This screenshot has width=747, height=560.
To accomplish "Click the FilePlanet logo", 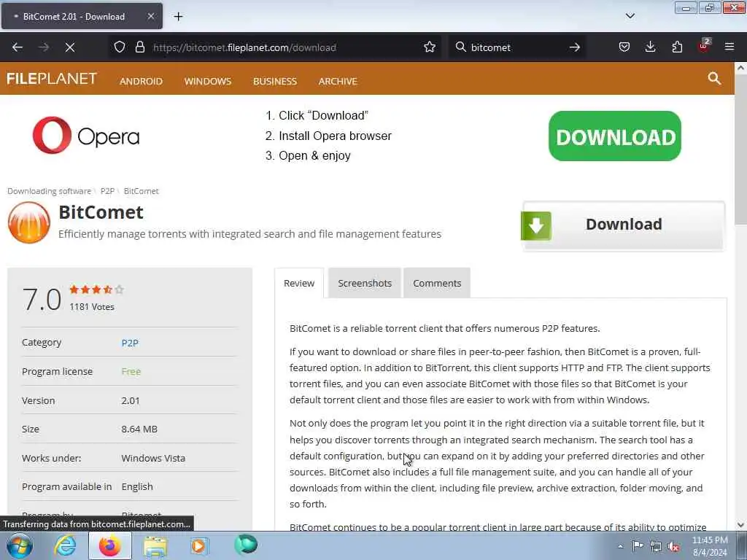I will point(52,79).
